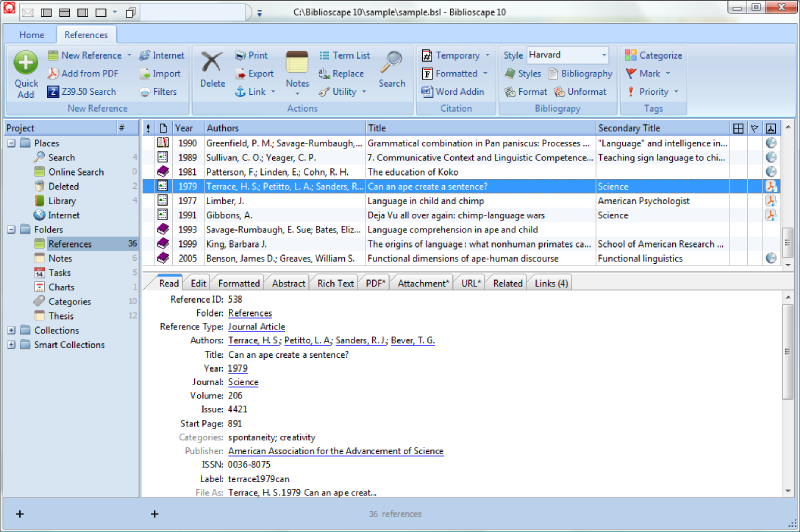Click the Bibliography button
The image size is (800, 532).
pos(581,73)
